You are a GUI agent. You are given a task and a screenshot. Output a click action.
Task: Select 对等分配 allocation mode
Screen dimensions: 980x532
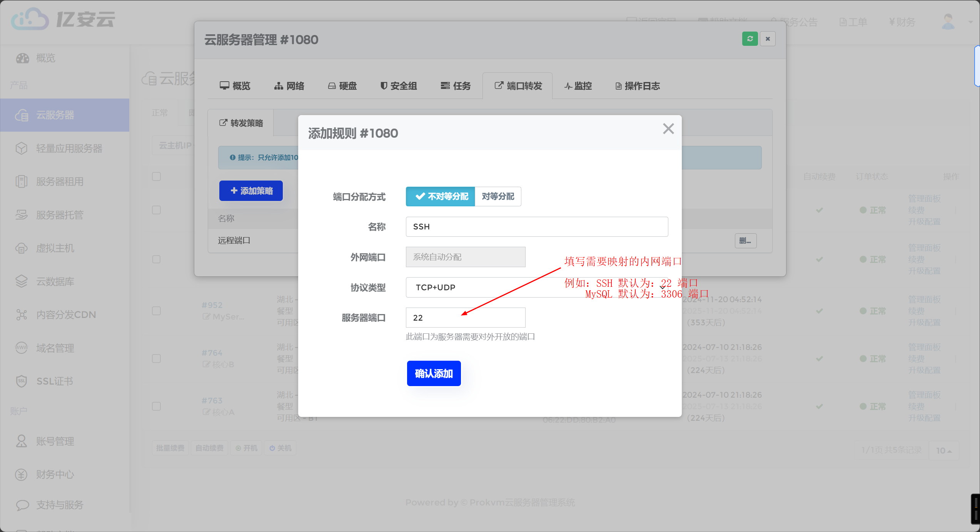(498, 196)
